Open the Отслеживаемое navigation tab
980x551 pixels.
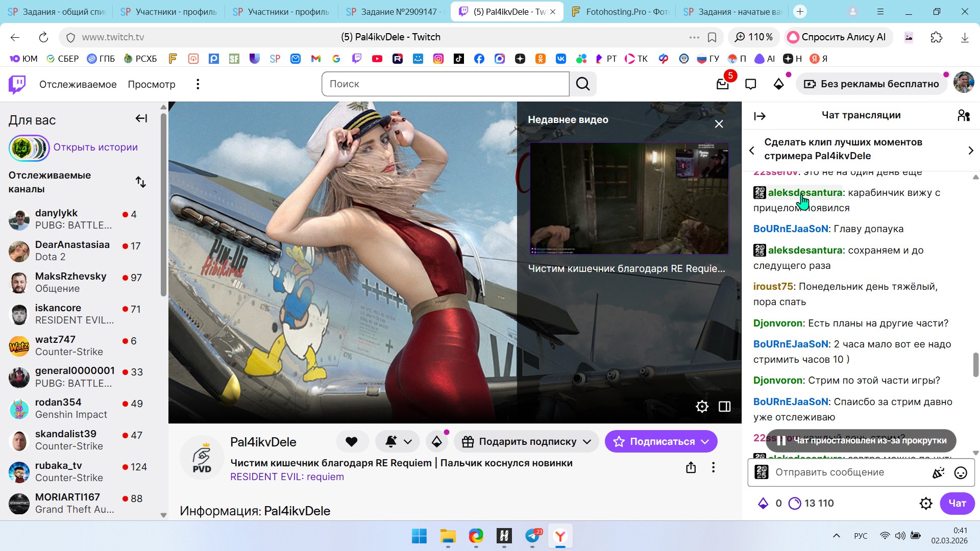tap(78, 84)
